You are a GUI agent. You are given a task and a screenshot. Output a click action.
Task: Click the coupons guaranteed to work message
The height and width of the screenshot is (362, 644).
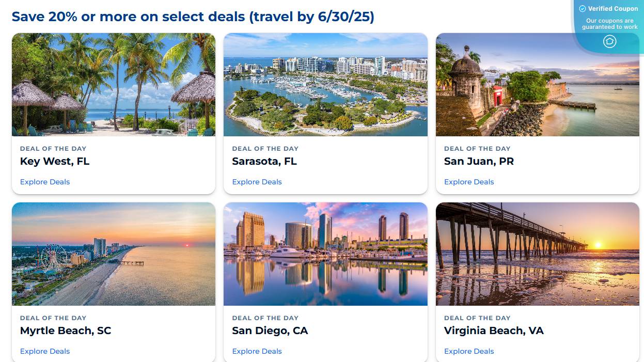[x=609, y=23]
